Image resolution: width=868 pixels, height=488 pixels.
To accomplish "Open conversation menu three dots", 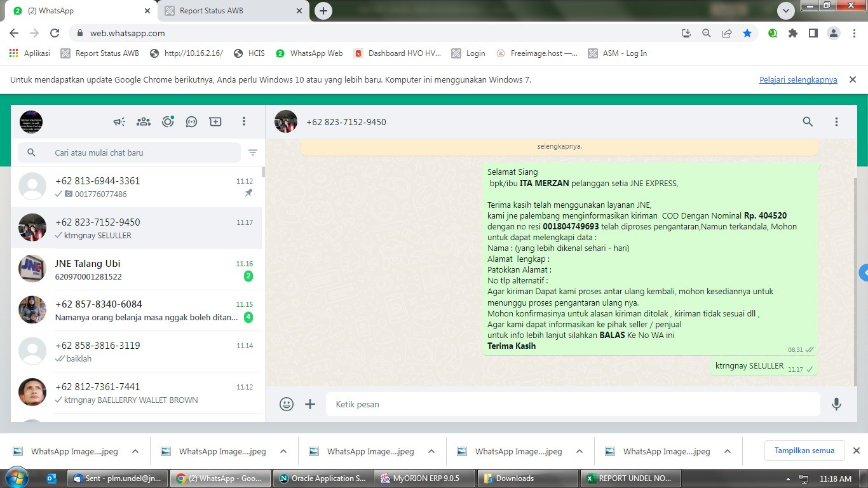I will 836,121.
